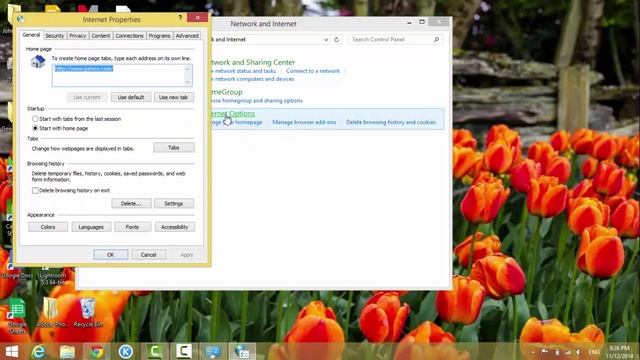Click the refresh icon in Control Panel address bar
Image resolution: width=640 pixels, height=360 pixels.
tap(336, 40)
